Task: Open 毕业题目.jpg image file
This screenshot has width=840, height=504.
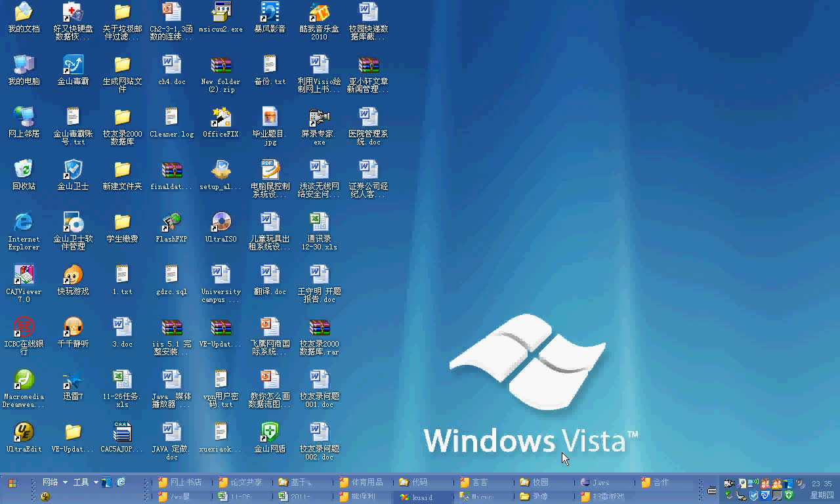Action: click(x=270, y=127)
